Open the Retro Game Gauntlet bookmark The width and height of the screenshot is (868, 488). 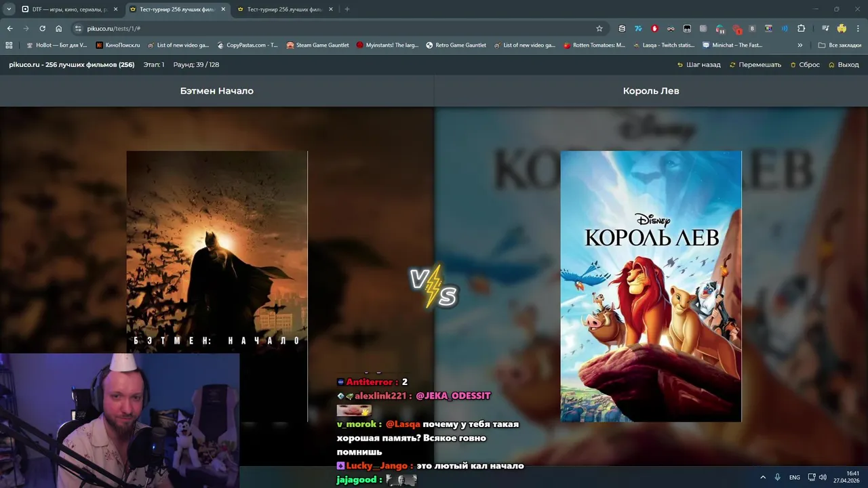456,45
